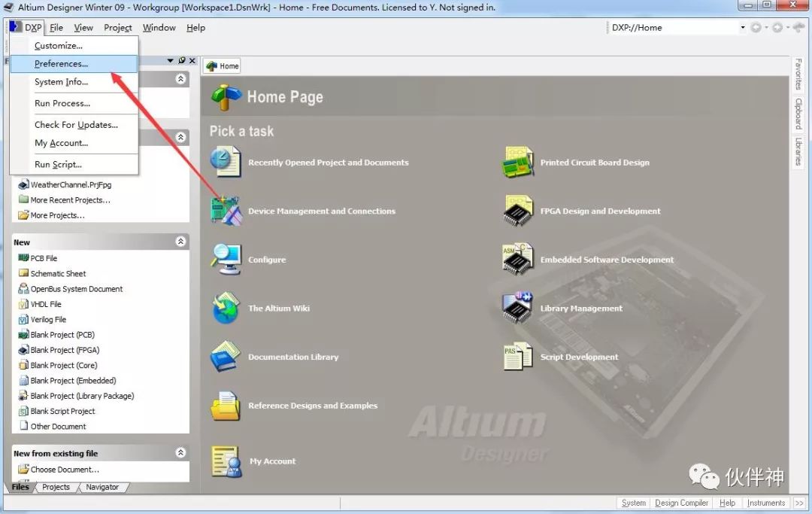812x514 pixels.
Task: Select the Home document tab
Action: 223,65
